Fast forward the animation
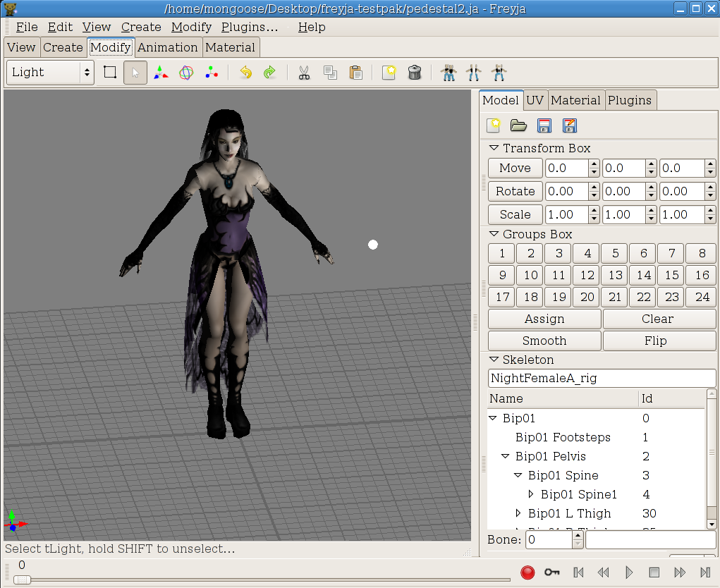The height and width of the screenshot is (588, 720). point(680,572)
